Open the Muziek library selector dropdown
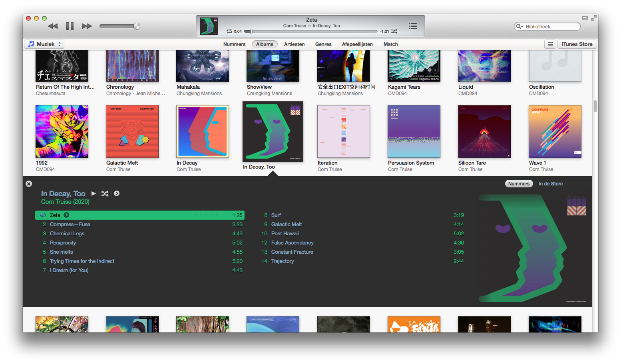This screenshot has width=621, height=364. (44, 44)
